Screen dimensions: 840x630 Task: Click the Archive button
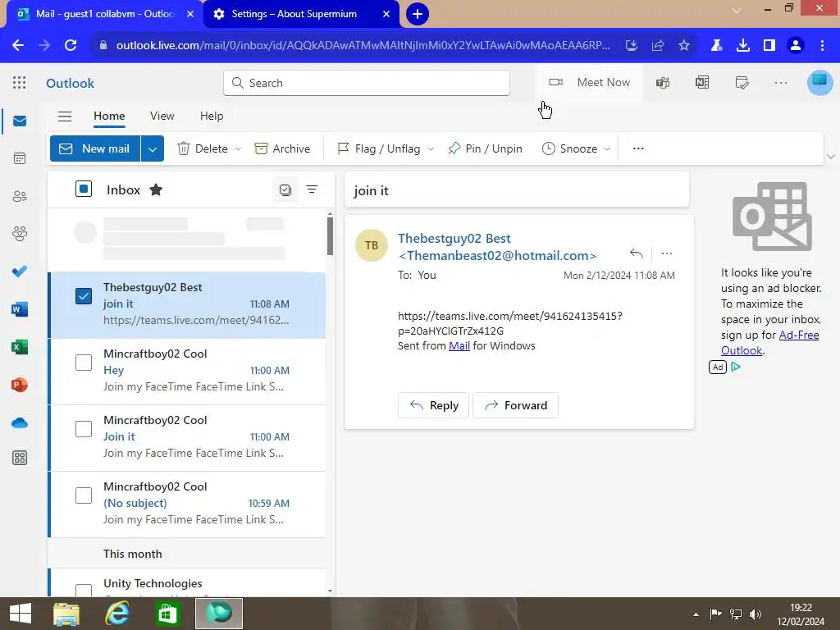pos(282,148)
